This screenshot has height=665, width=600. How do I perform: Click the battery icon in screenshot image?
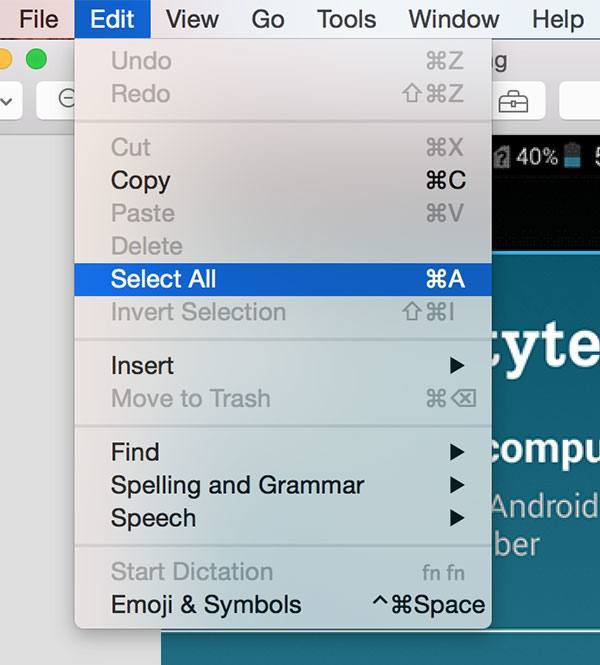(572, 156)
